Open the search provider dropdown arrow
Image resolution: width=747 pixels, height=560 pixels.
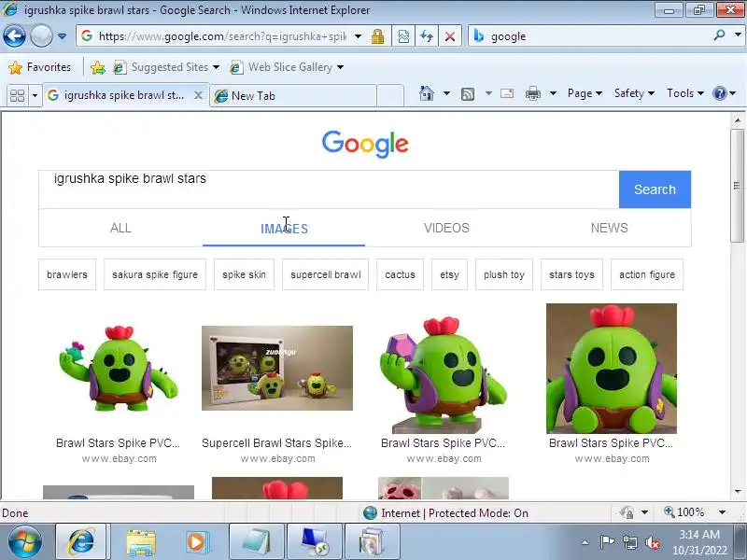pyautogui.click(x=739, y=35)
